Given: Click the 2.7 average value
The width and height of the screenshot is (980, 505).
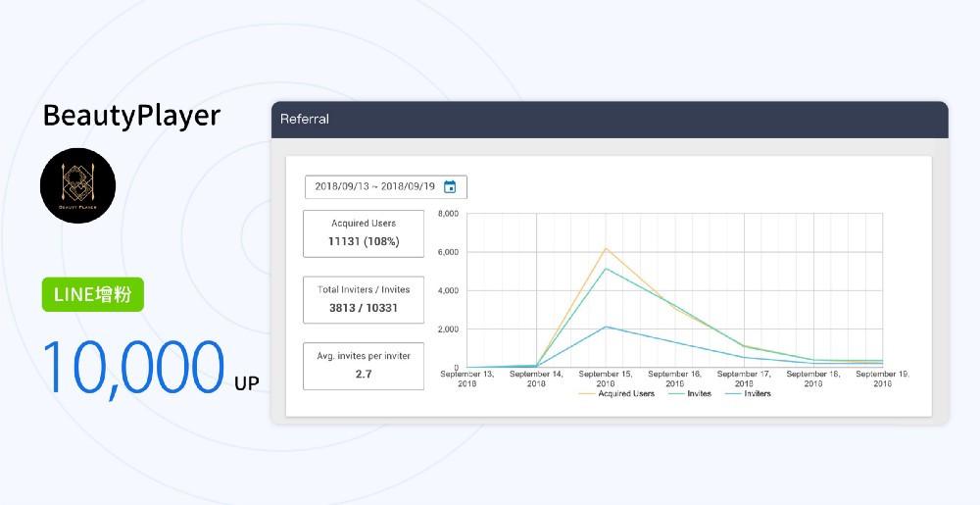Looking at the screenshot, I should 364,374.
